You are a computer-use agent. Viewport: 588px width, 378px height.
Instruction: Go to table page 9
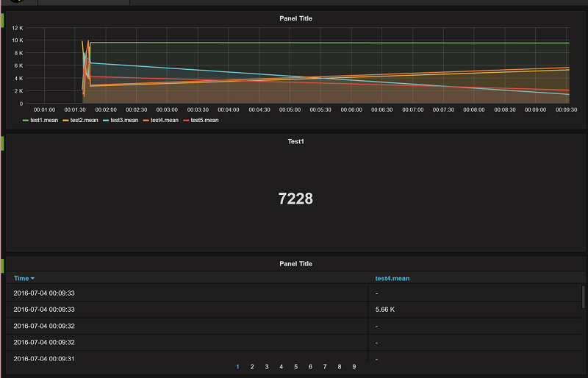(354, 367)
